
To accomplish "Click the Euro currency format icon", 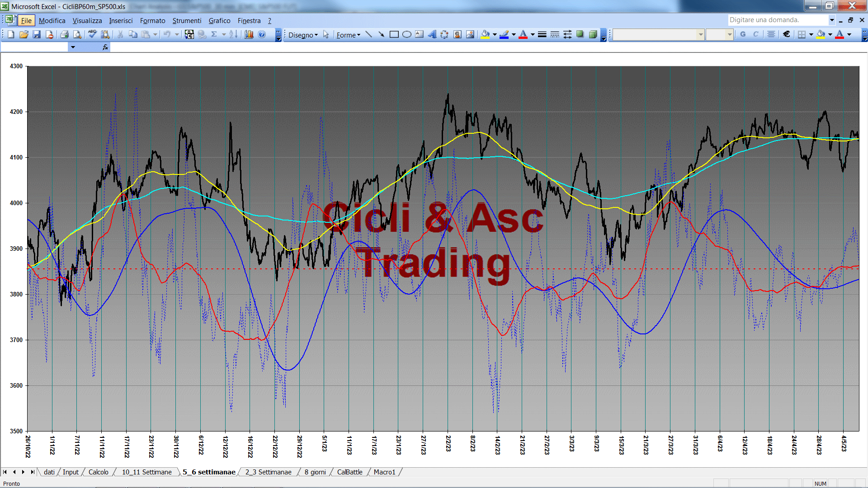I will 787,34.
